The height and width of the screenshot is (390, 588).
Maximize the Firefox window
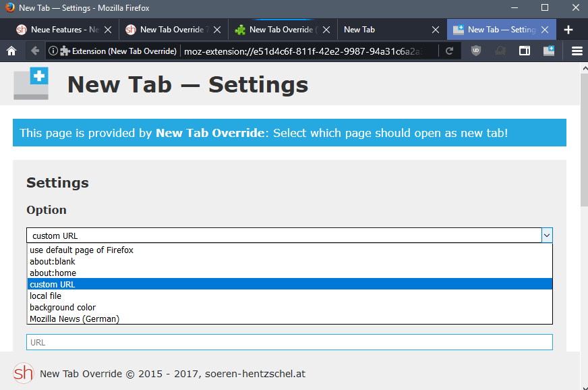[x=545, y=7]
